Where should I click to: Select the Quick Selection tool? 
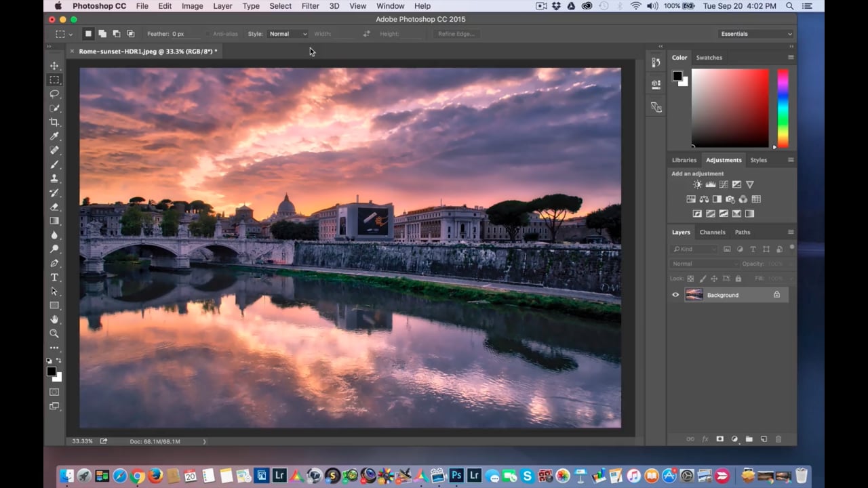coord(54,108)
